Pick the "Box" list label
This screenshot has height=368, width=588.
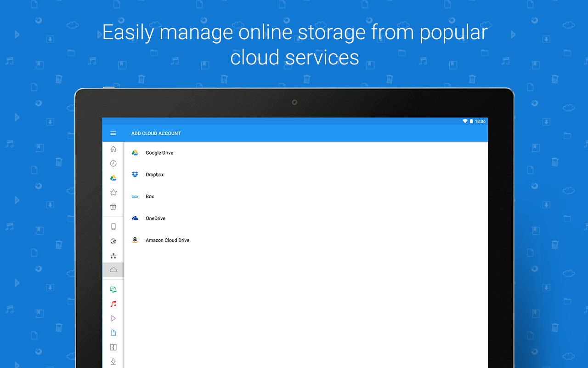tap(150, 196)
